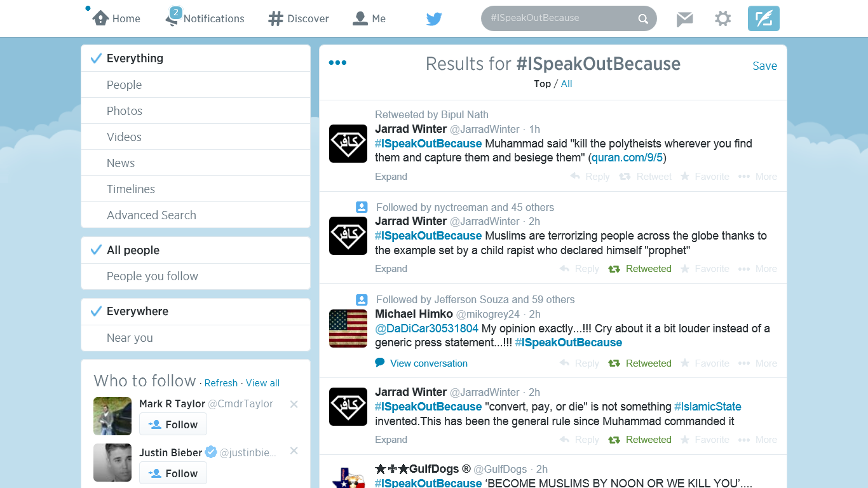
Task: View conversation on Michael Himko's tweet
Action: tap(421, 363)
